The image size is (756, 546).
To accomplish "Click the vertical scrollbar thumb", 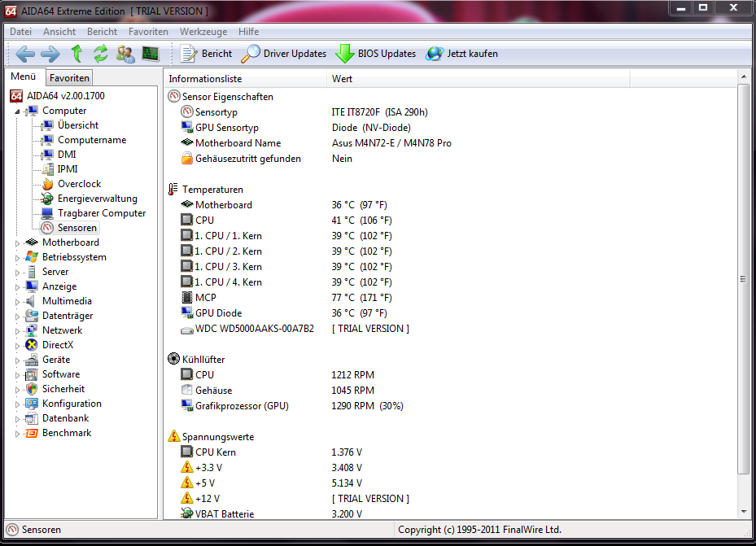I will (744, 279).
